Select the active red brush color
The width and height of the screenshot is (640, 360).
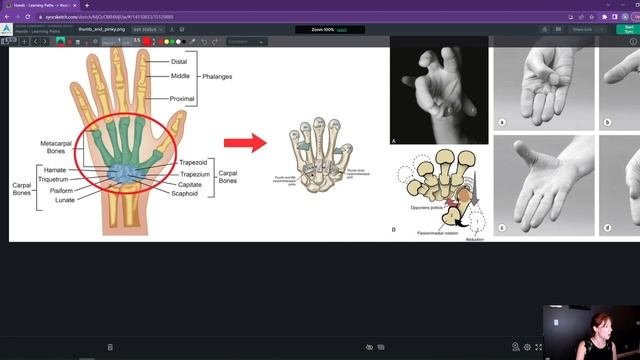(x=147, y=41)
